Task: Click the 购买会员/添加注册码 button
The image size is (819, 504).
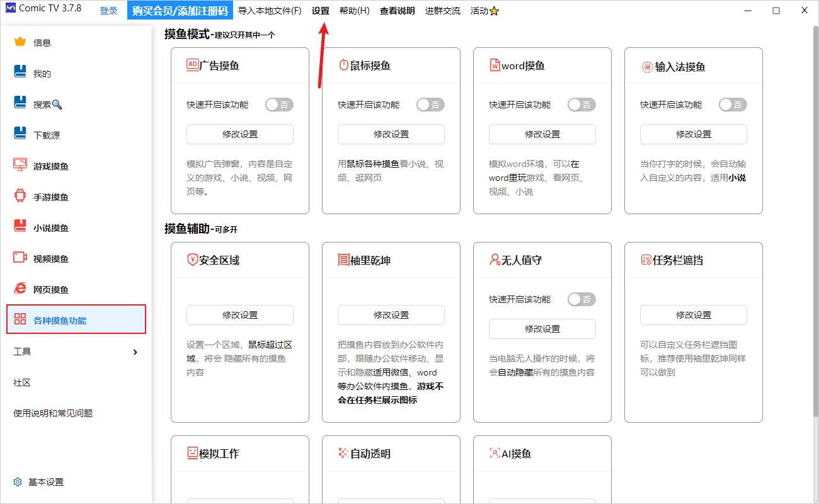Action: [x=180, y=11]
